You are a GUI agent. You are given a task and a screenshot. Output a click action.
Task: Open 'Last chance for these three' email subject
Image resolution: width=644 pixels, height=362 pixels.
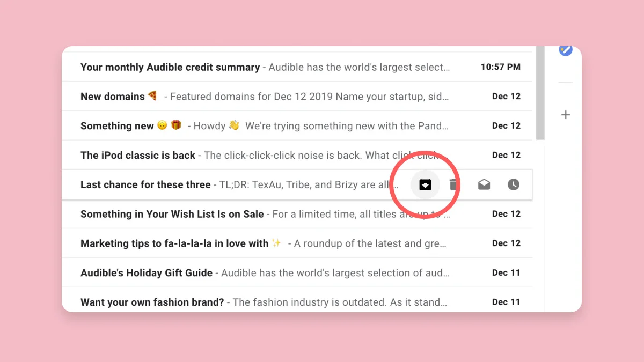pos(145,184)
